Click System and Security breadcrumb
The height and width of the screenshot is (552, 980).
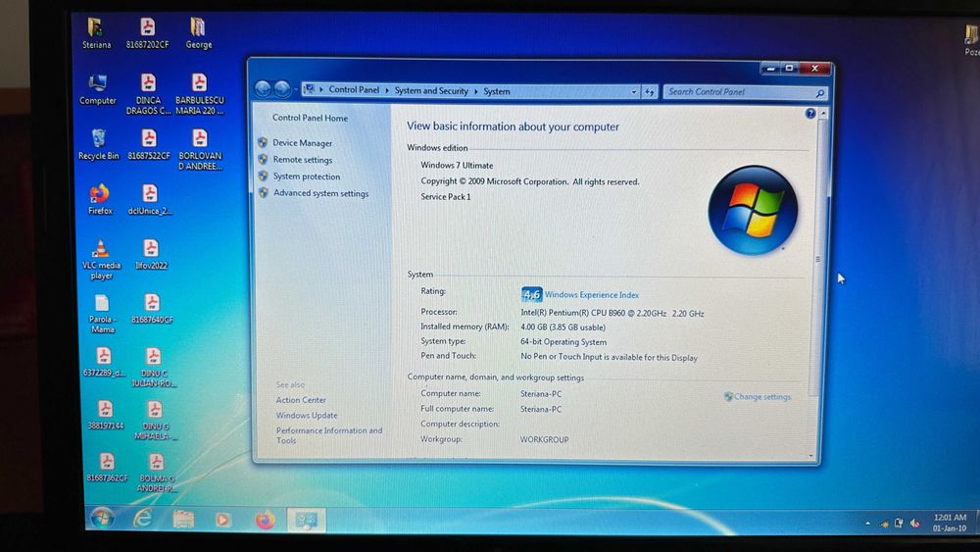pos(431,90)
